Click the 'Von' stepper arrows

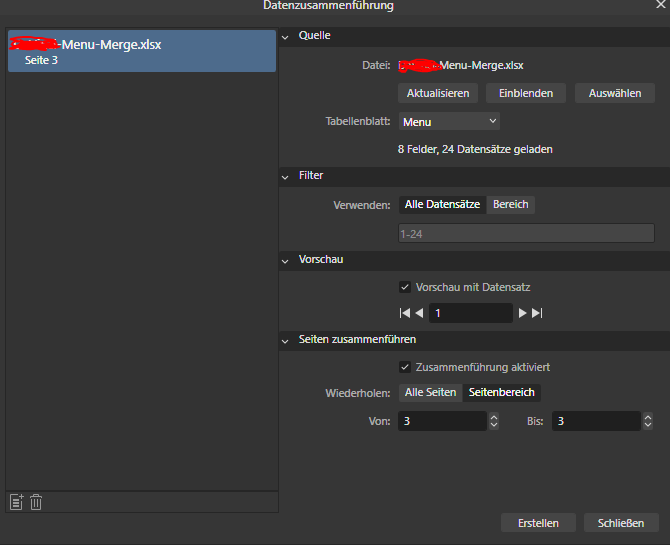(x=493, y=421)
